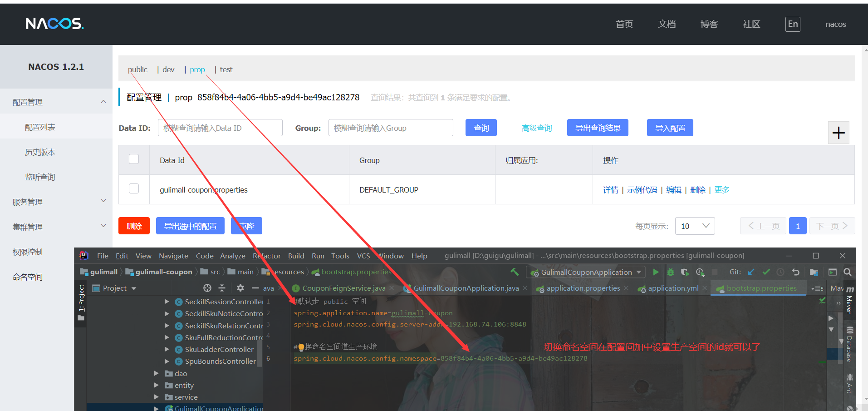Click the 导出查询结果 button

pos(598,128)
